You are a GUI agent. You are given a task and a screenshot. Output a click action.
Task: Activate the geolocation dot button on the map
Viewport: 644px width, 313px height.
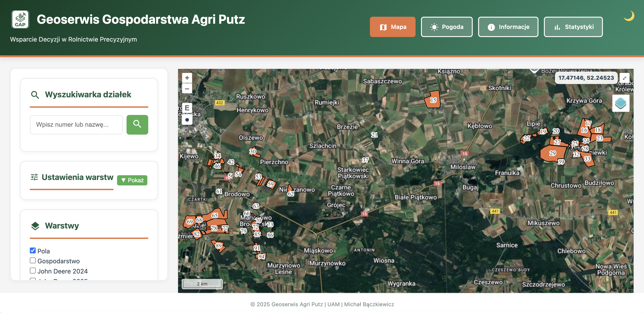pos(187,120)
